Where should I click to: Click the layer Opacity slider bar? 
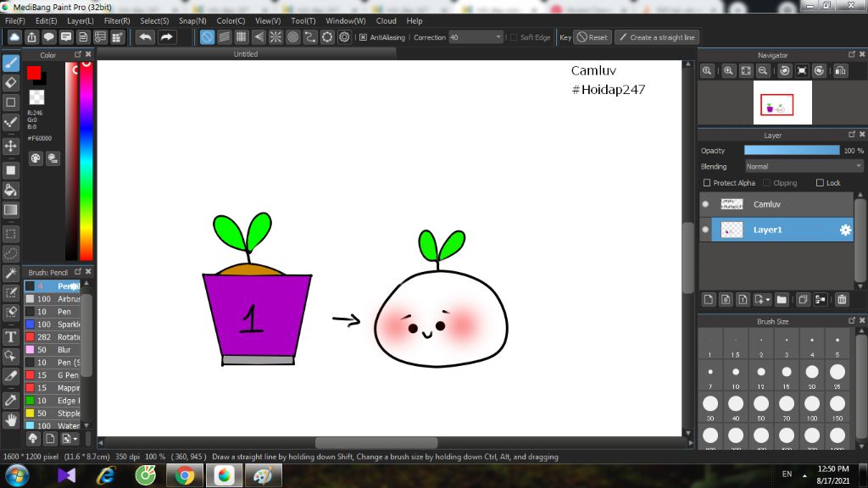[792, 151]
